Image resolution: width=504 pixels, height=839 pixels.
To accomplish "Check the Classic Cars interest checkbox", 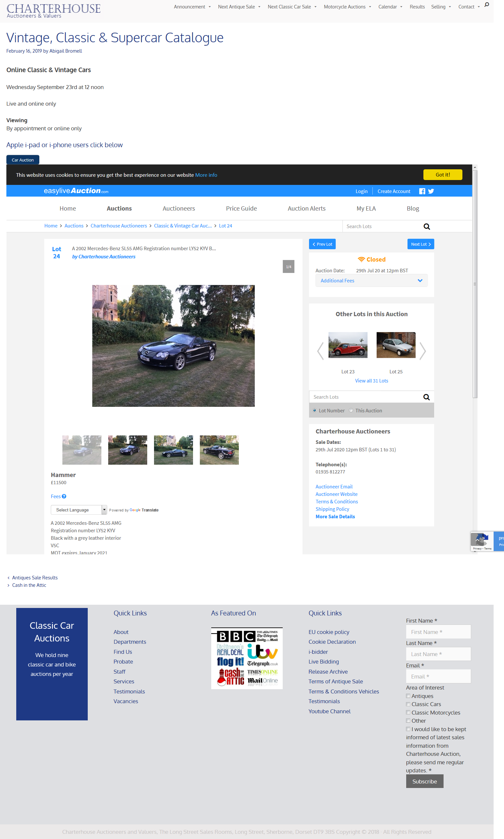I will pyautogui.click(x=408, y=704).
